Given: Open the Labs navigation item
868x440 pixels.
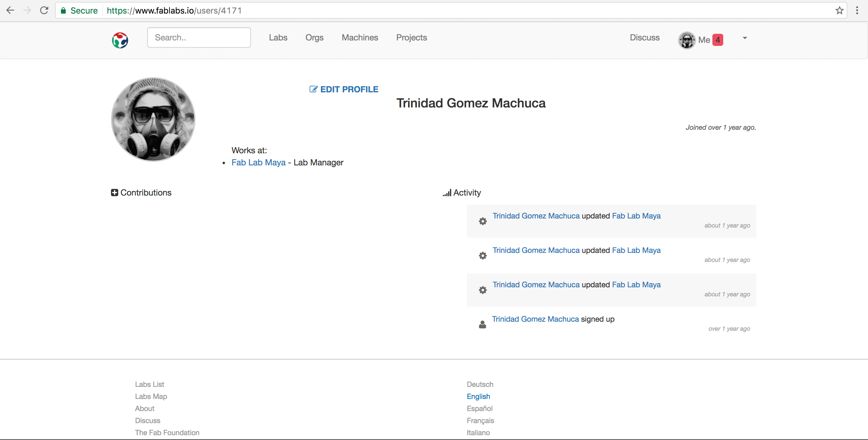Looking at the screenshot, I should 278,37.
